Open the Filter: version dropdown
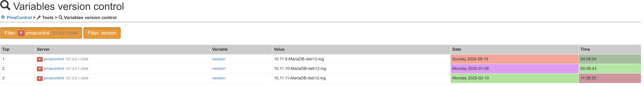This screenshot has height=86, width=644. coord(102,33)
